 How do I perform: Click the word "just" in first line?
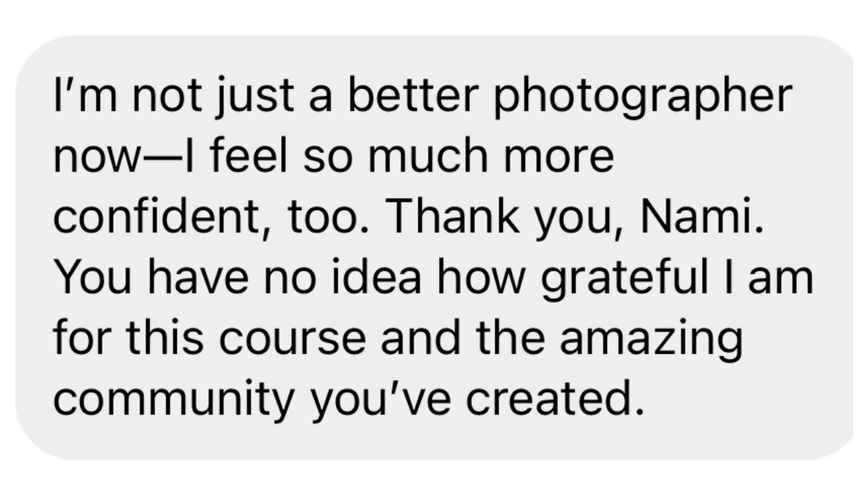tap(254, 98)
